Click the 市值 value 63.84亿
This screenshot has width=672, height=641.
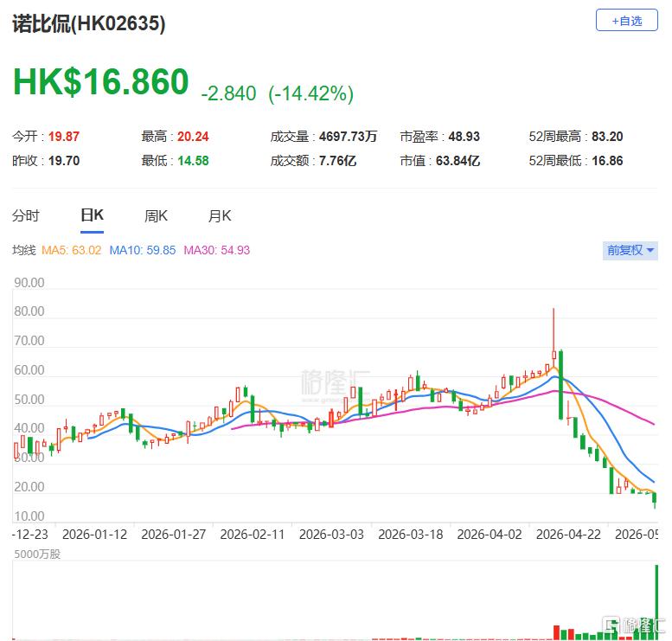coord(458,161)
